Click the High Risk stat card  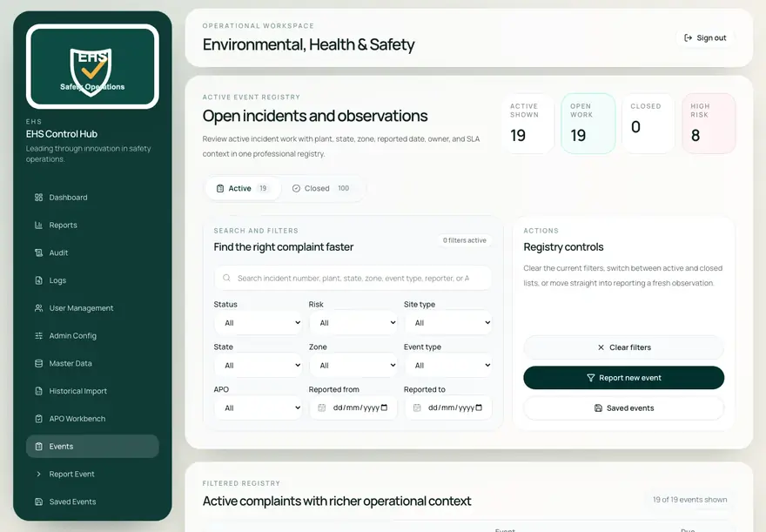click(709, 124)
